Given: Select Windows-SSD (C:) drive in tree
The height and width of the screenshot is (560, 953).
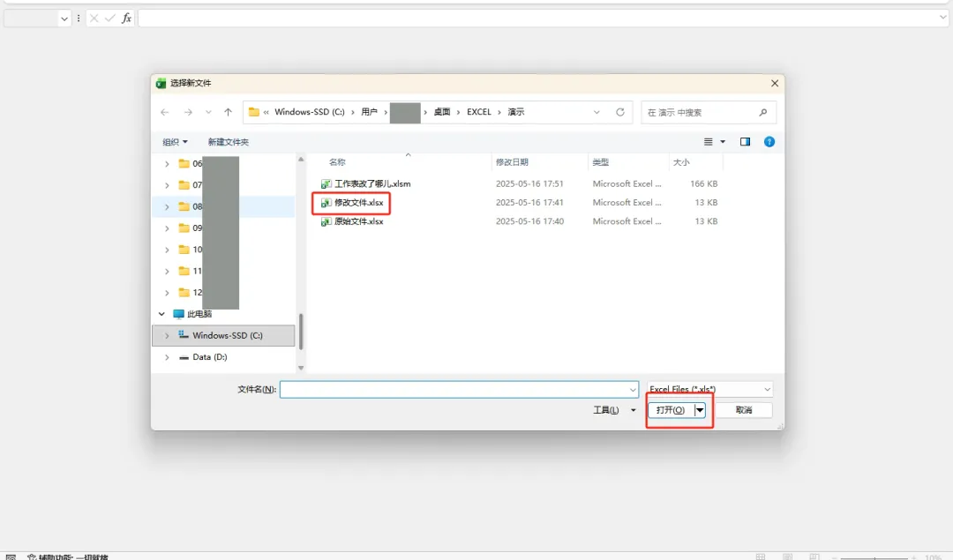Looking at the screenshot, I should pyautogui.click(x=228, y=335).
